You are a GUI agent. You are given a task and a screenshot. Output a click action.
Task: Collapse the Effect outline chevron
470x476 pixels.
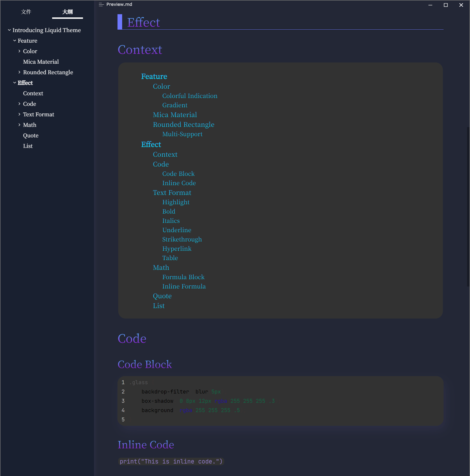click(x=14, y=83)
